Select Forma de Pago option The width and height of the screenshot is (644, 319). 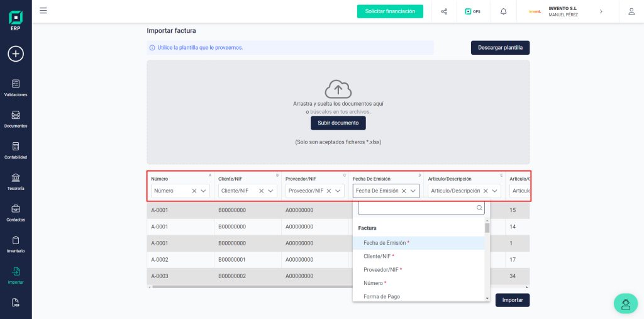point(418,296)
